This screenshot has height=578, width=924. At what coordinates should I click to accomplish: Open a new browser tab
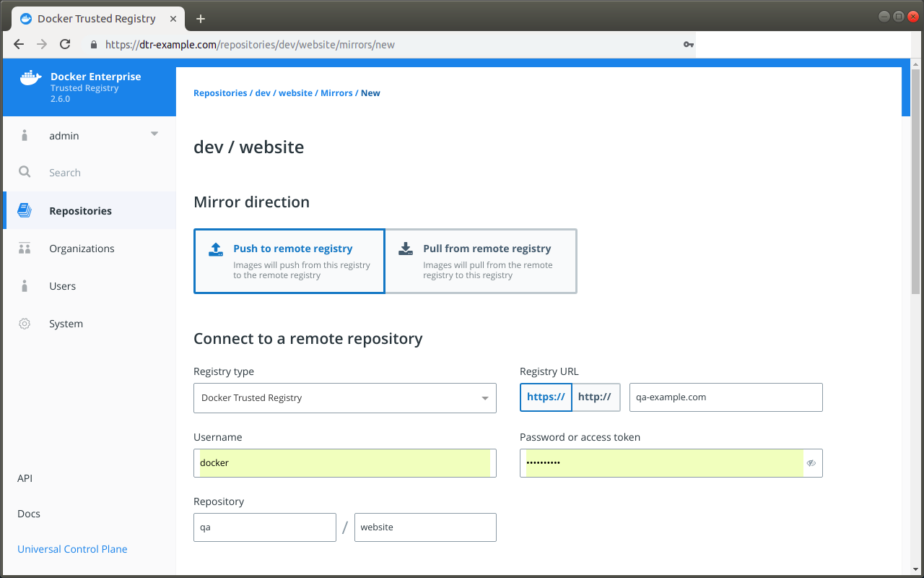(201, 19)
